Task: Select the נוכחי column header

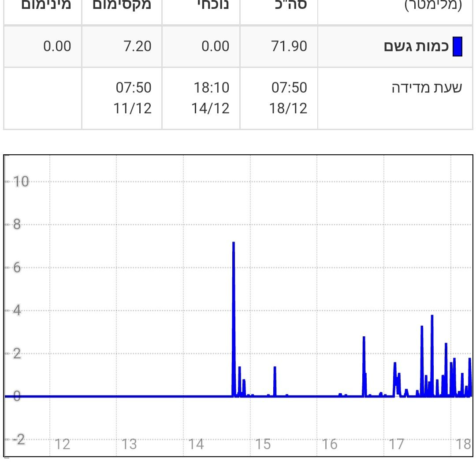Action: tap(213, 5)
